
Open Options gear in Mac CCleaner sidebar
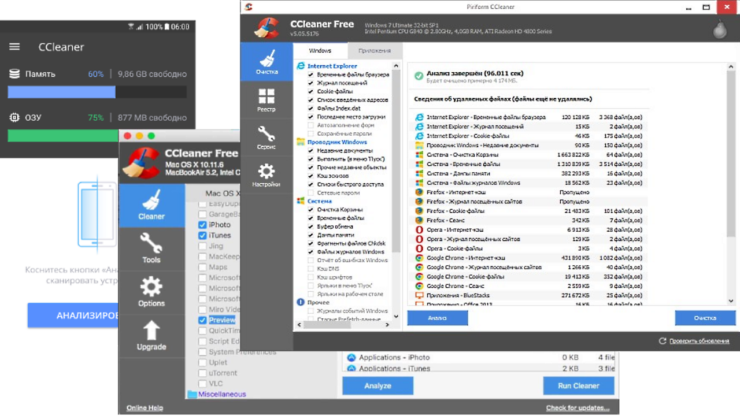pyautogui.click(x=151, y=292)
